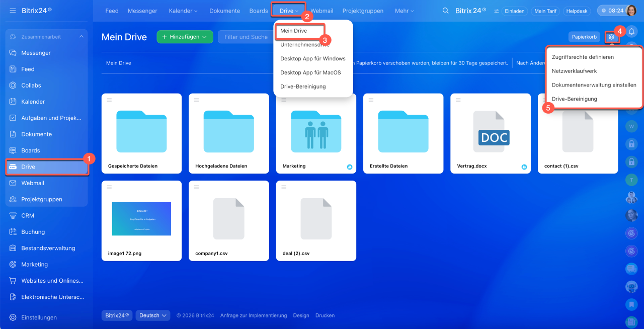Click the user profile avatar in top bar

coord(631,11)
